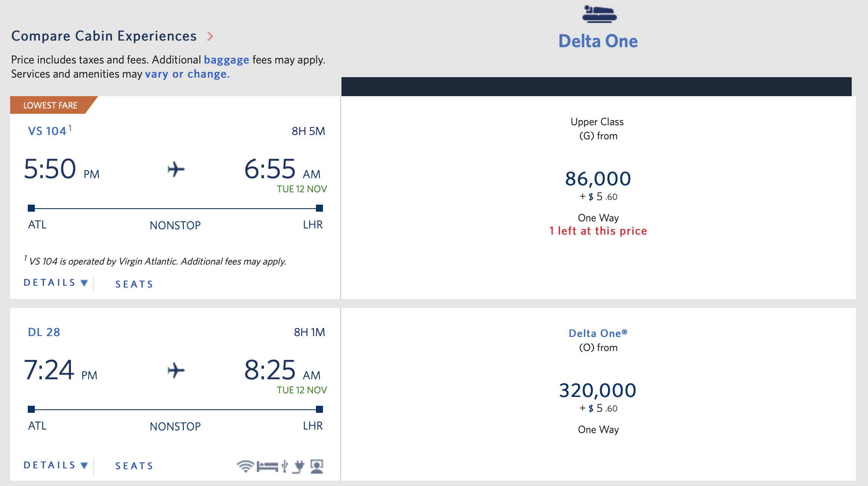This screenshot has height=486, width=868.
Task: Open the VS 104 flight number link
Action: tap(47, 131)
